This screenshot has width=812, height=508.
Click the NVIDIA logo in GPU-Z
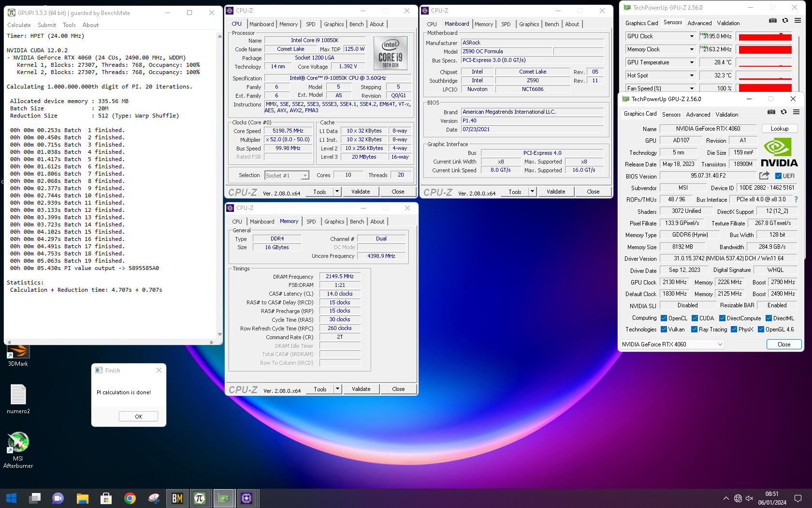click(x=779, y=152)
